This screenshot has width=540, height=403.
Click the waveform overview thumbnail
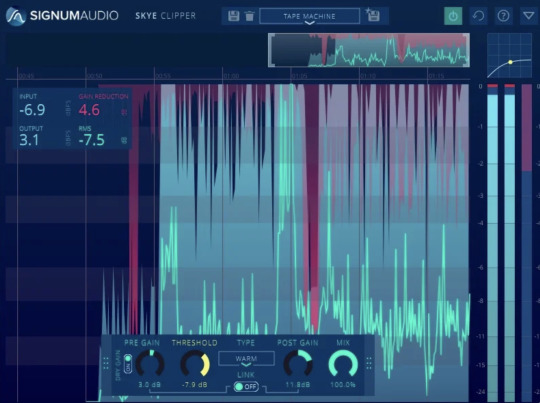pos(369,50)
